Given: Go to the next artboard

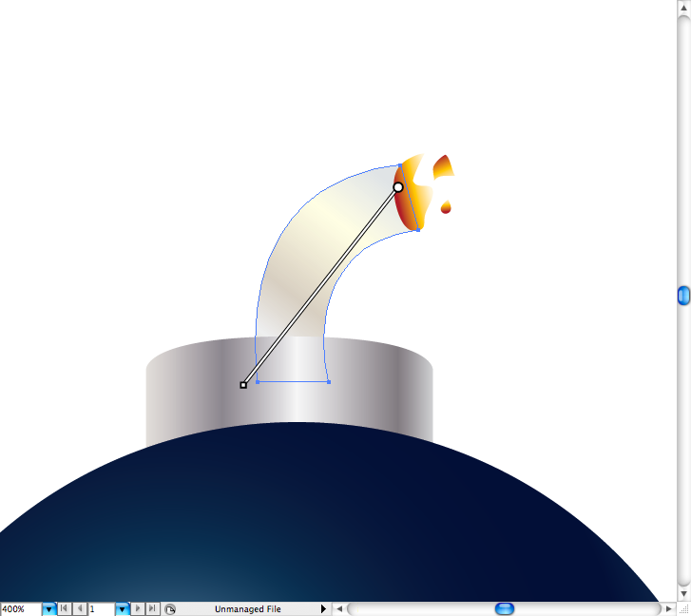Looking at the screenshot, I should click(x=138, y=608).
